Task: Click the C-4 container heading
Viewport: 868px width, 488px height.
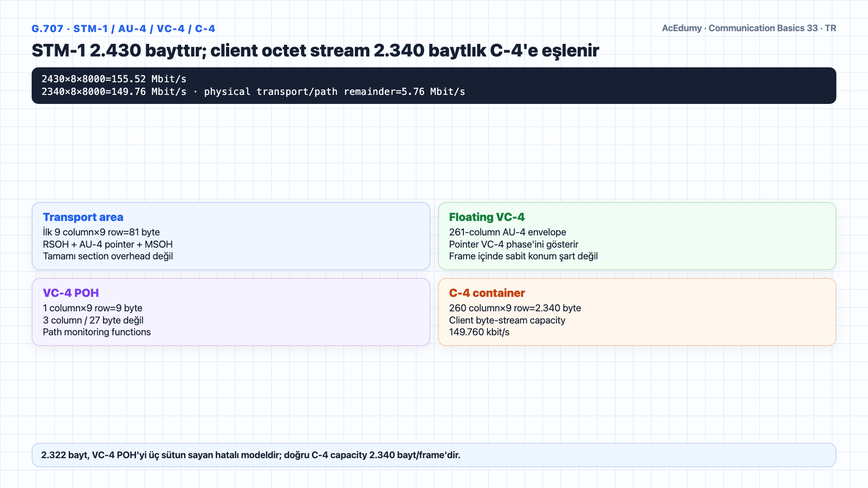Action: (x=487, y=293)
